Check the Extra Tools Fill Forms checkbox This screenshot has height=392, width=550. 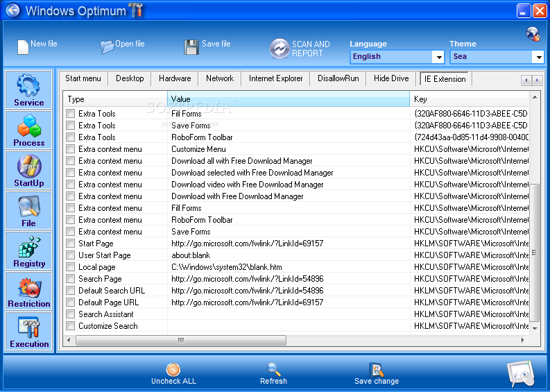(71, 113)
